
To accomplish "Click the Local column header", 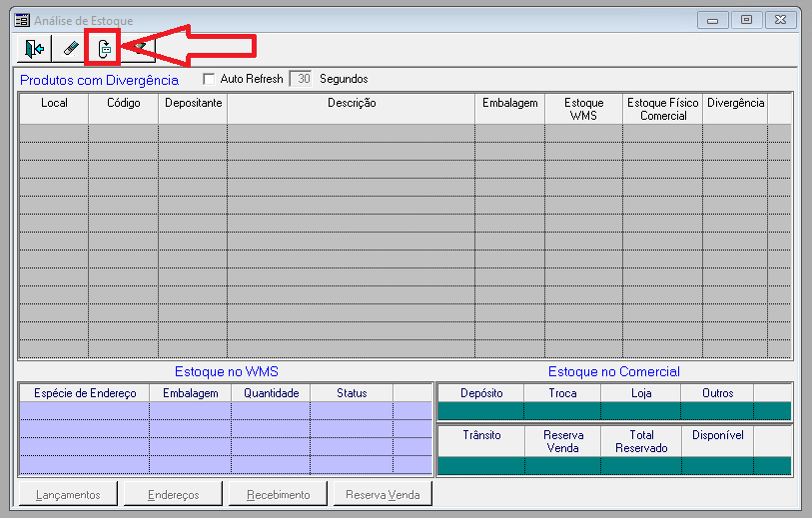I will click(54, 109).
